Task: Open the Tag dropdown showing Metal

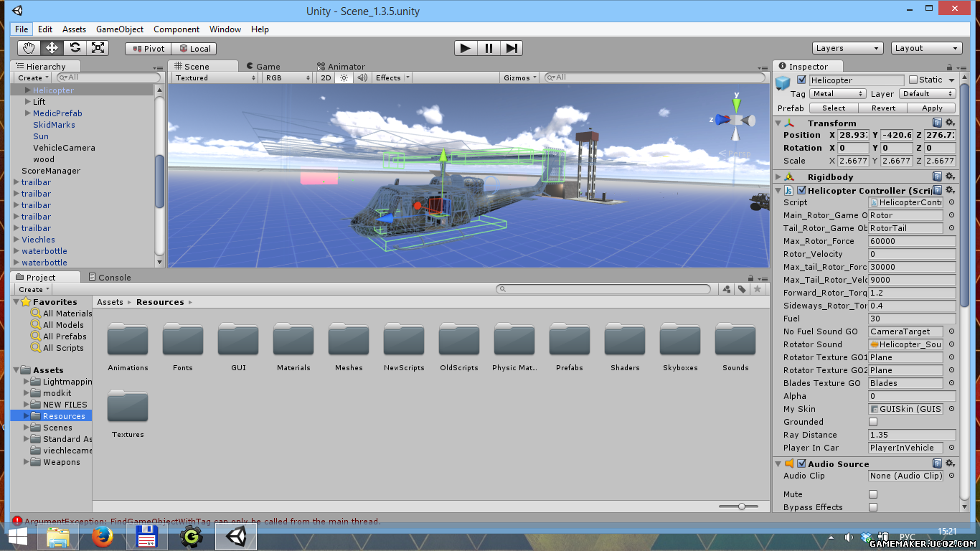Action: click(838, 94)
